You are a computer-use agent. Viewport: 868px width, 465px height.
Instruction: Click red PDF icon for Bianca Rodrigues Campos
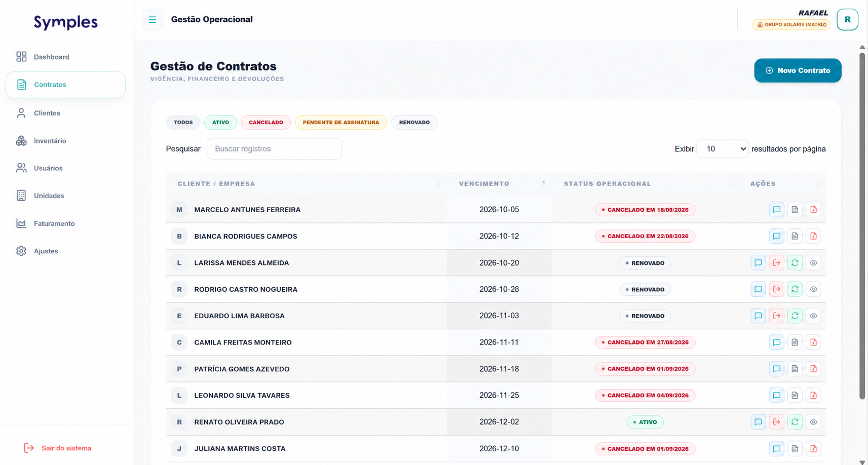coord(813,236)
